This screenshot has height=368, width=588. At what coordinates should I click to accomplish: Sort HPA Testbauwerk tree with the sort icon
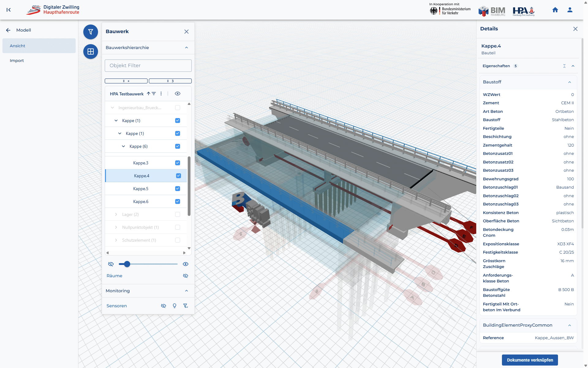pyautogui.click(x=151, y=94)
